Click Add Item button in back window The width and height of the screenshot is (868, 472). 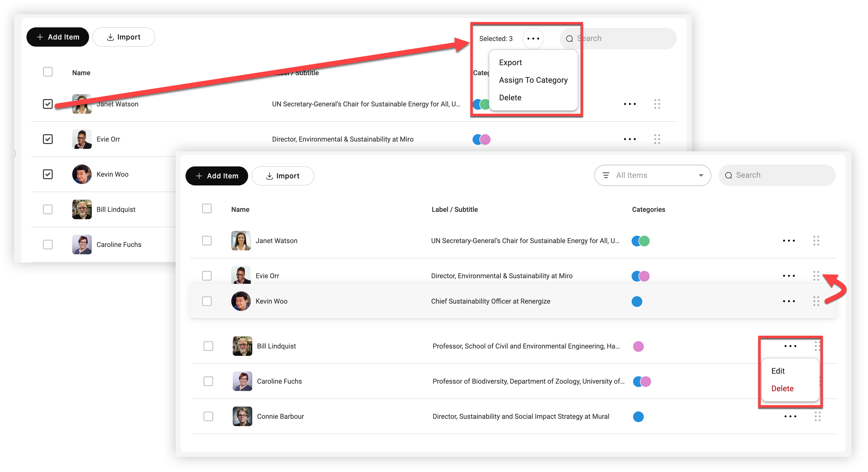58,37
